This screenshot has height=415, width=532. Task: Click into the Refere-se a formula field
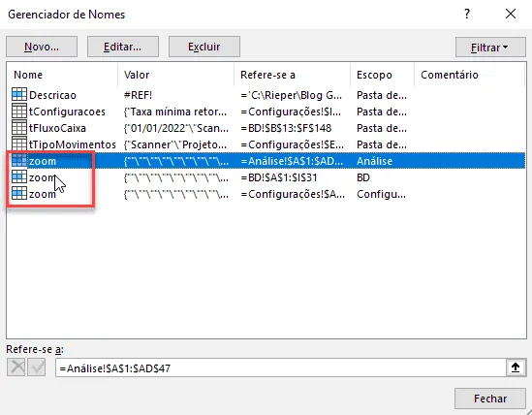click(281, 367)
